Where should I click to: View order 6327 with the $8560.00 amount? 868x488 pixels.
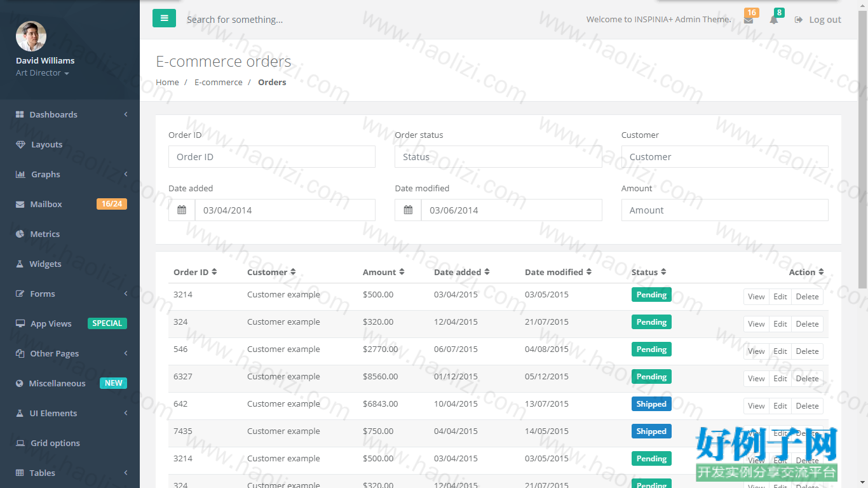(x=756, y=379)
